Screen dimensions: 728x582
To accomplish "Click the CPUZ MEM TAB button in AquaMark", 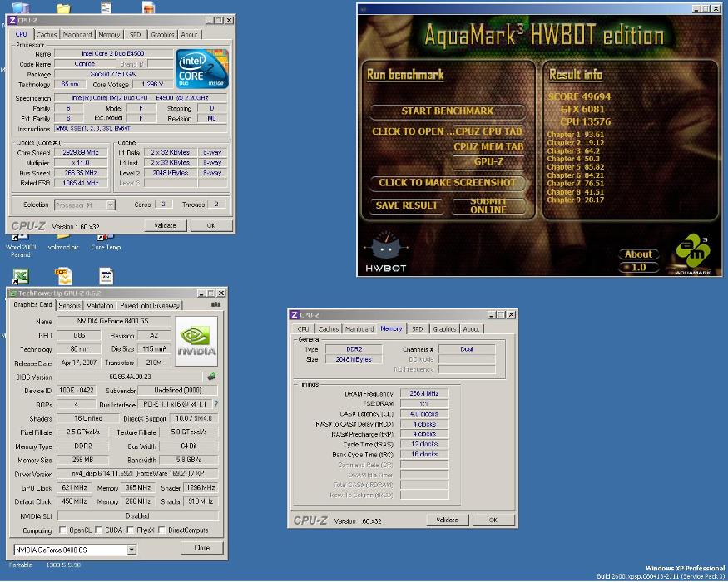I will pyautogui.click(x=488, y=146).
